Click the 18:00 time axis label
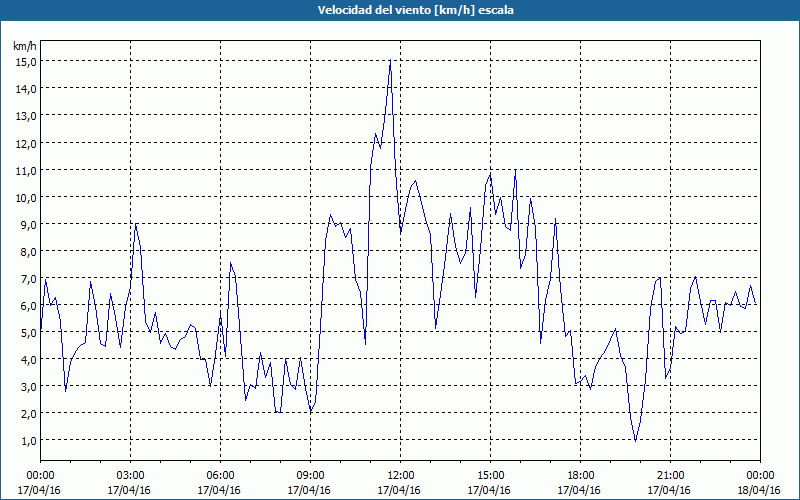 click(x=580, y=476)
